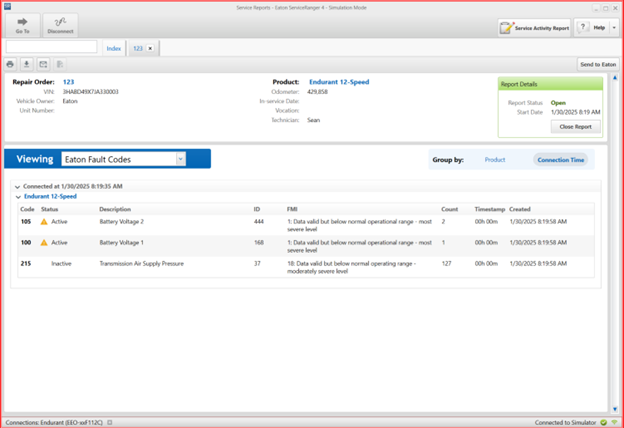
Task: Email the report via envelope icon
Action: pyautogui.click(x=43, y=64)
